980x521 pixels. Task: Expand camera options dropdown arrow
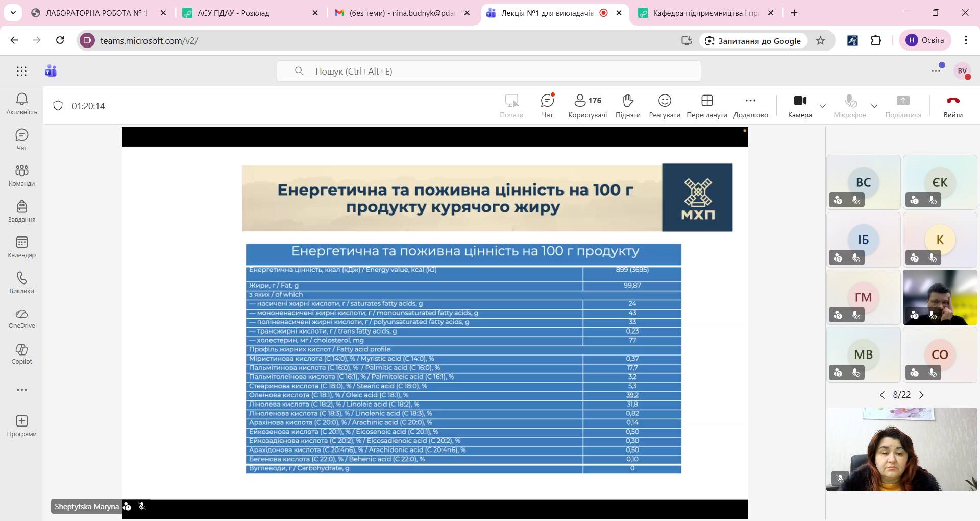click(823, 106)
